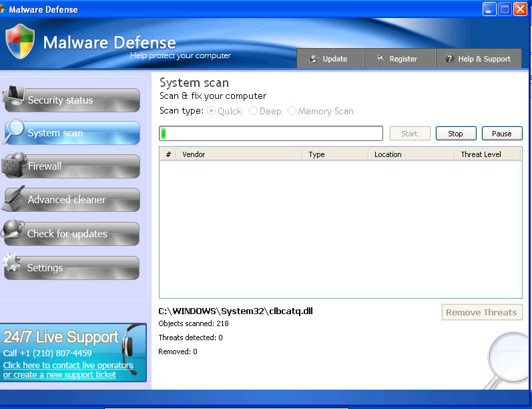Screen dimensions: 532x409
Task: Close the Malware Defense window
Action: click(x=520, y=9)
